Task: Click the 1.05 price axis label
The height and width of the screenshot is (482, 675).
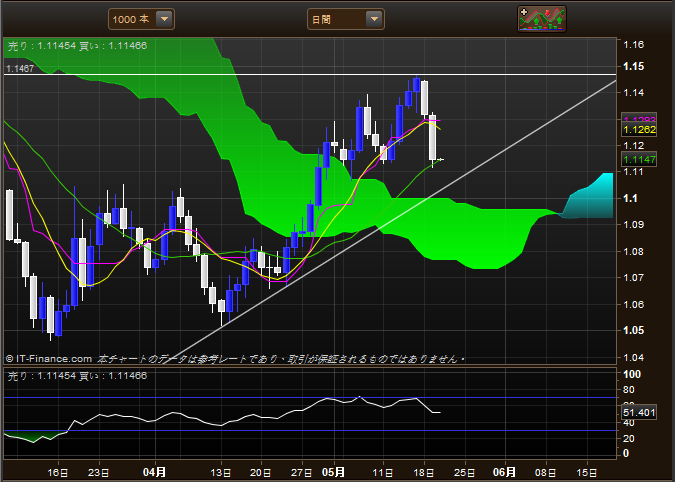Action: click(634, 331)
